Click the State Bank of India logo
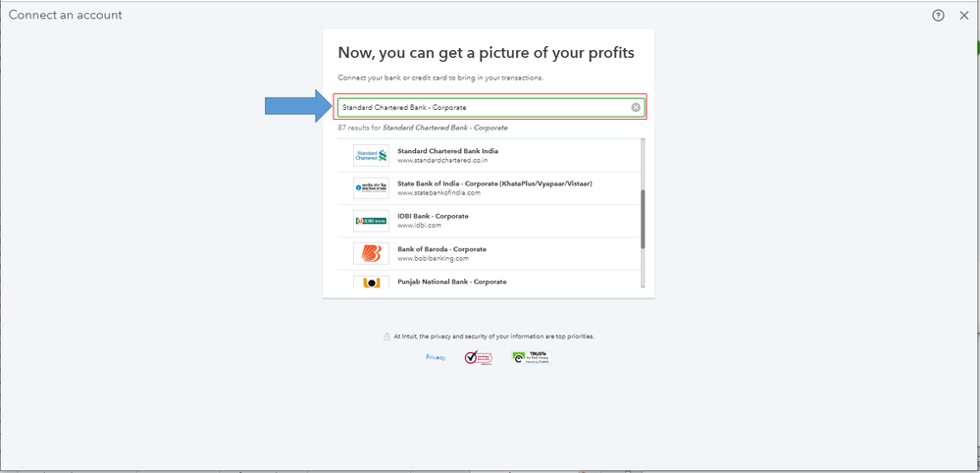The image size is (980, 473). (x=371, y=187)
